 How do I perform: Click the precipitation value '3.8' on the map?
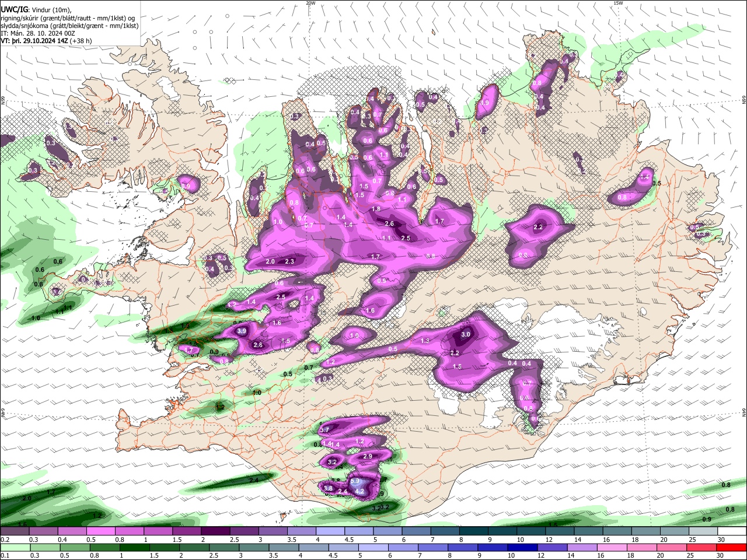(x=328, y=489)
